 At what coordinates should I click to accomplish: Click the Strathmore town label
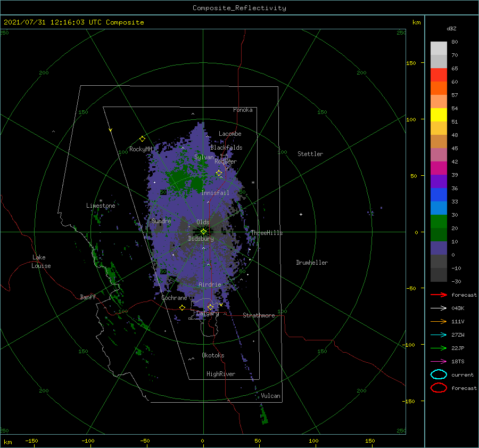(x=259, y=315)
